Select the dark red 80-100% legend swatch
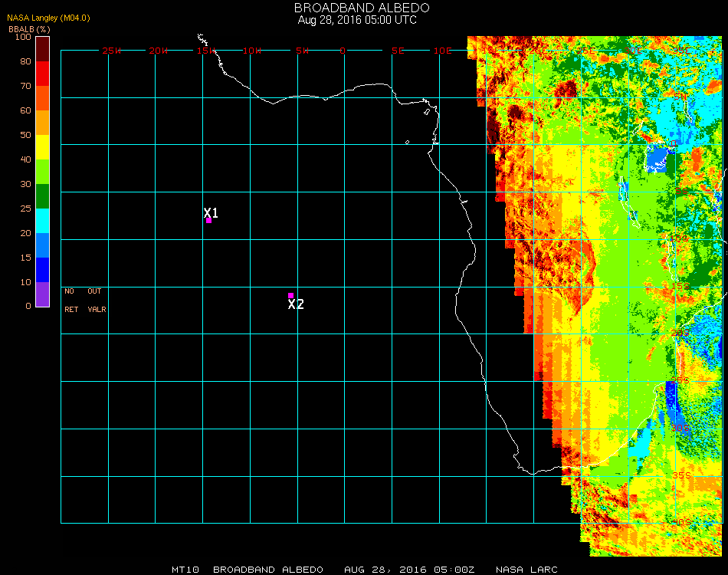The height and width of the screenshot is (575, 728). 42,48
